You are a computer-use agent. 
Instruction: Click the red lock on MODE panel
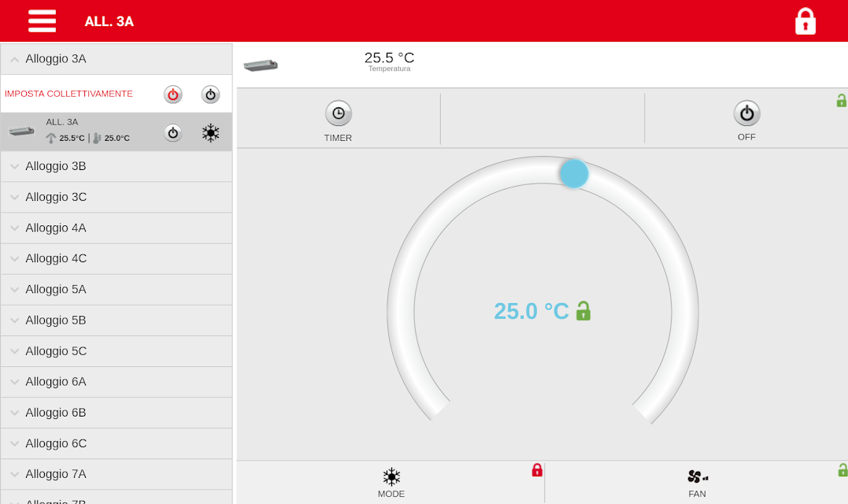[536, 469]
